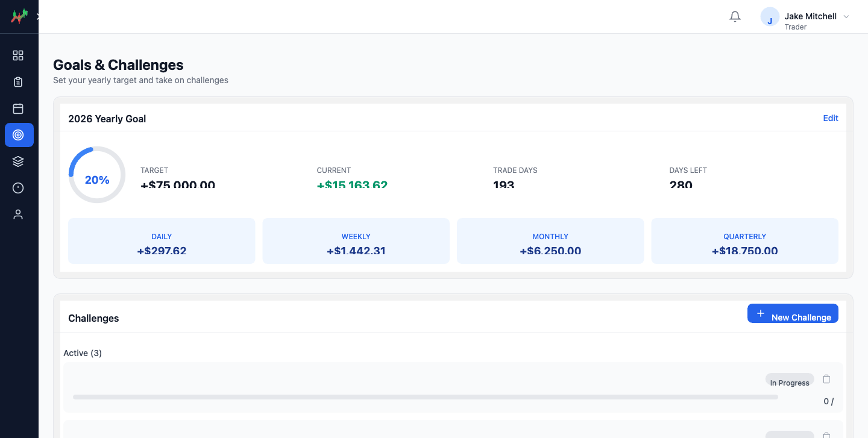Screen dimensions: 868x438
Task: Select the Daily target card
Action: click(x=162, y=241)
